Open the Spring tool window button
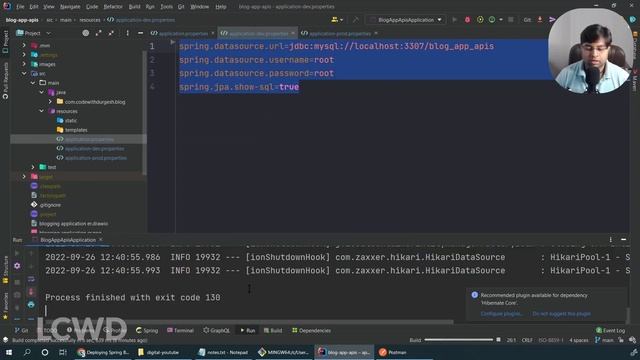 pyautogui.click(x=147, y=330)
